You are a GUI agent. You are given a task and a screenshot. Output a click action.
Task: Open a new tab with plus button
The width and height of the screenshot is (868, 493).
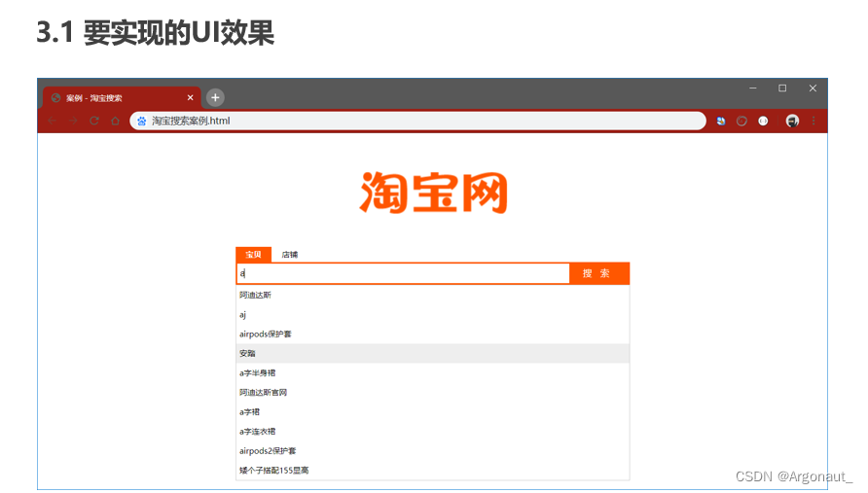pos(215,98)
